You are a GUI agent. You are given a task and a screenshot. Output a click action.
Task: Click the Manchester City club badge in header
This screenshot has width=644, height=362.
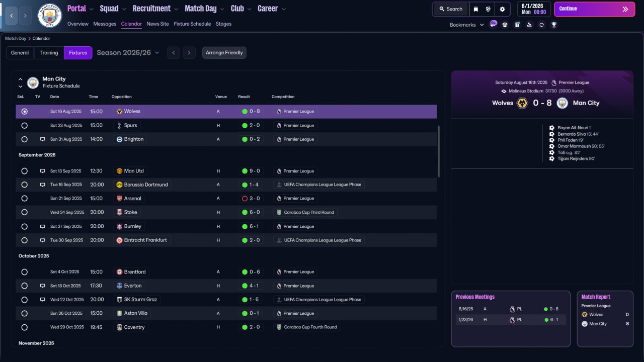[x=50, y=16]
